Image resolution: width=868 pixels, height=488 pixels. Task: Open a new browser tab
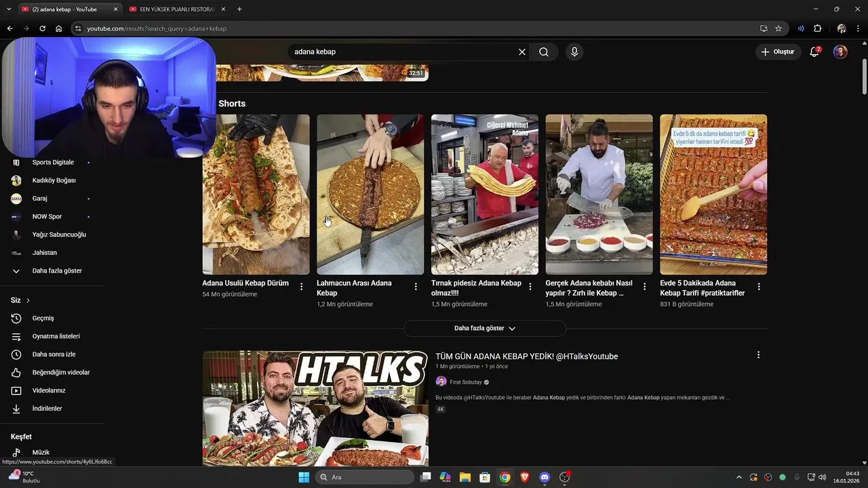click(239, 9)
